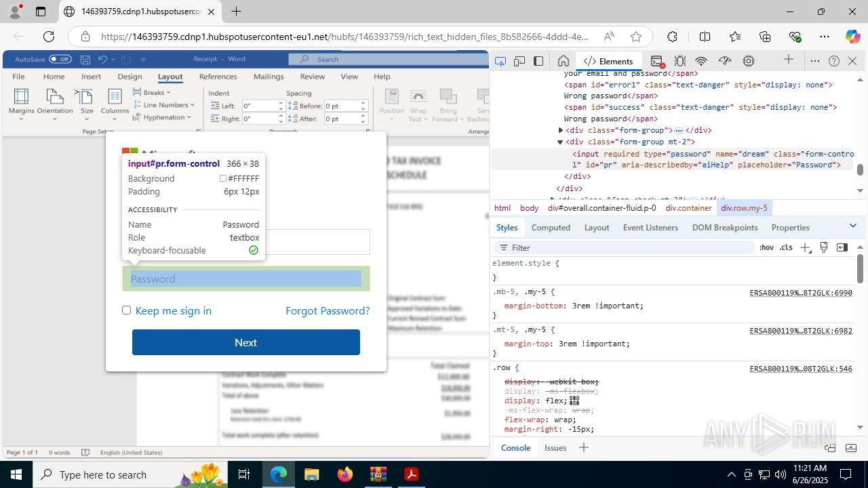Switch to the Computed tab
Screen dimensions: 868x488
tap(551, 228)
